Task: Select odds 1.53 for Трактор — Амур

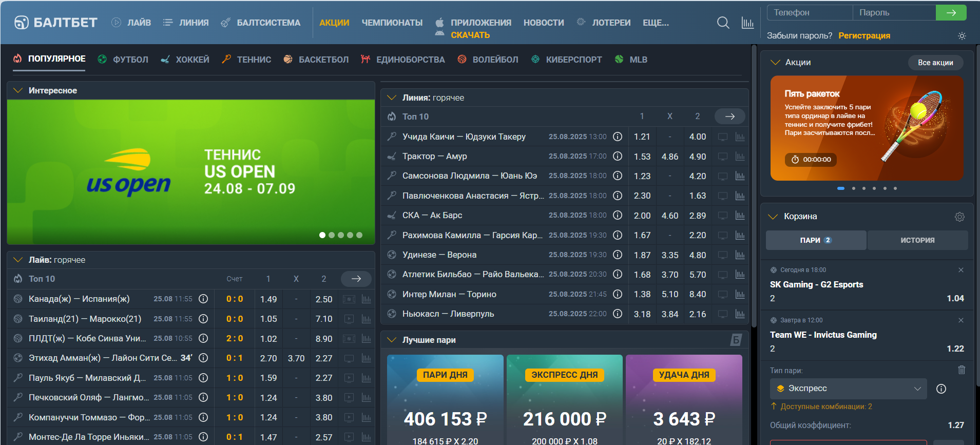Action: coord(642,157)
